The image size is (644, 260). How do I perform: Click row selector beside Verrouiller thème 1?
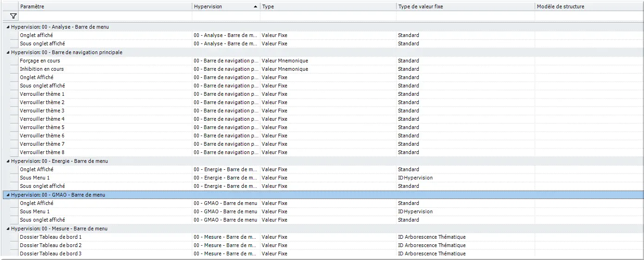[x=13, y=94]
